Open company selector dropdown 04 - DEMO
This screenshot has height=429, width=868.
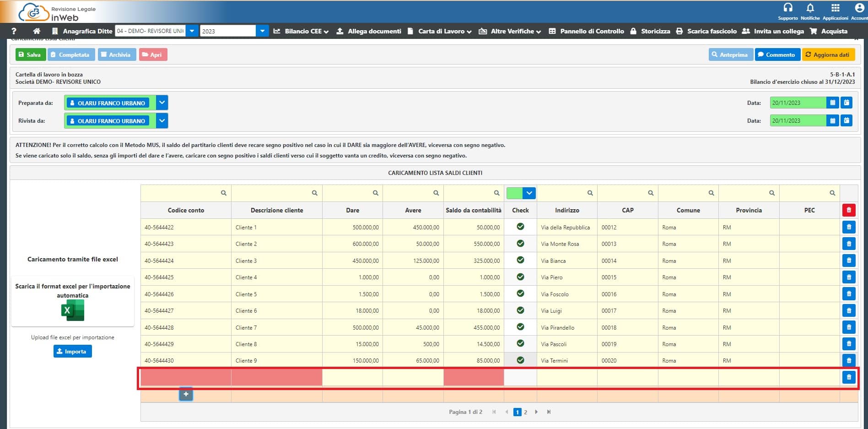[x=192, y=31]
